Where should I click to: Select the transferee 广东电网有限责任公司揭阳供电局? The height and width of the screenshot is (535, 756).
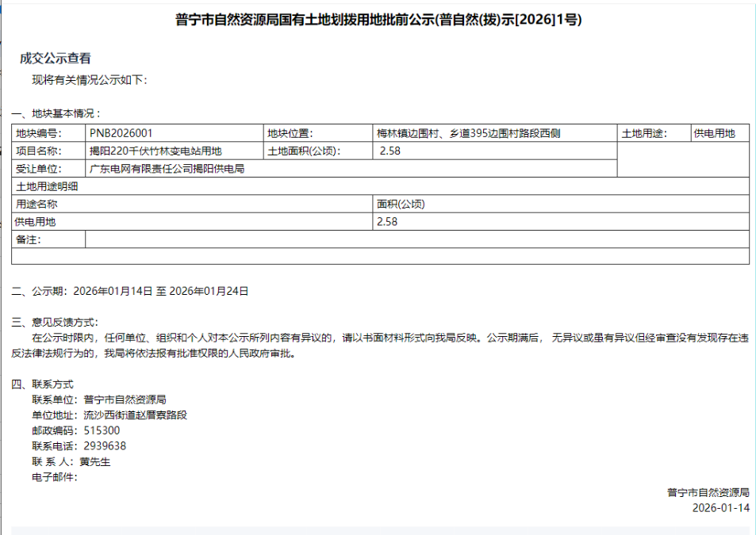[167, 169]
